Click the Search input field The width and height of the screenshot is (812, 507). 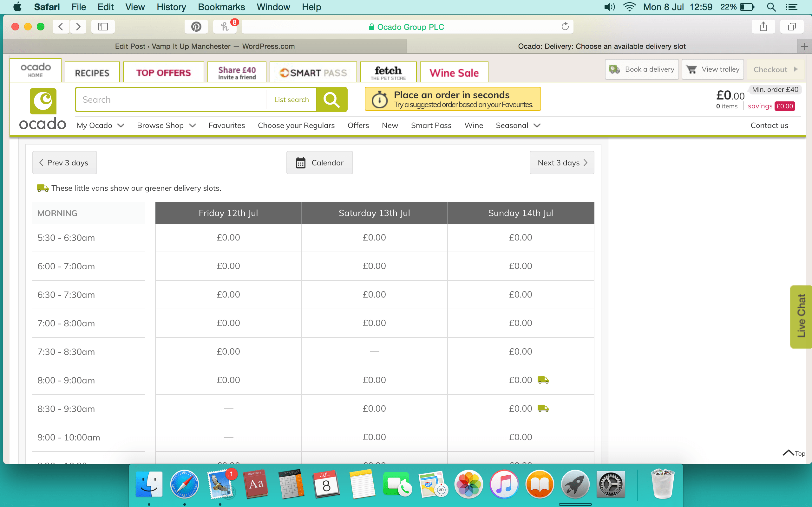click(x=171, y=99)
